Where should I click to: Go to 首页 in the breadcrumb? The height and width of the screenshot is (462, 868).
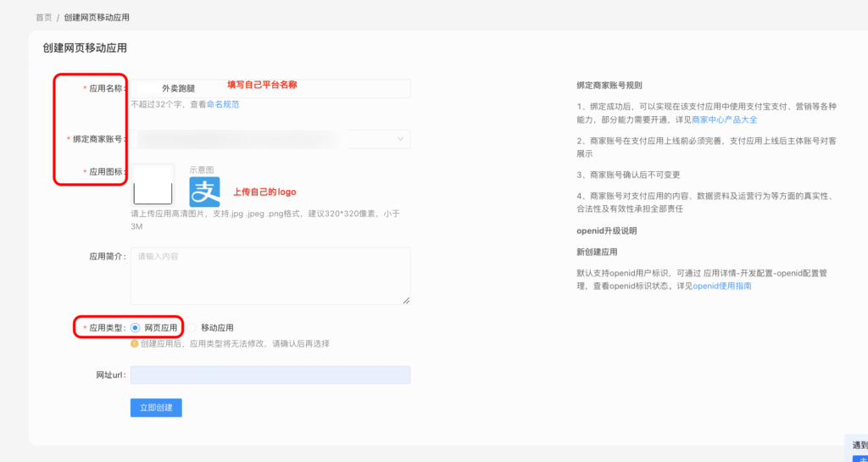point(43,17)
